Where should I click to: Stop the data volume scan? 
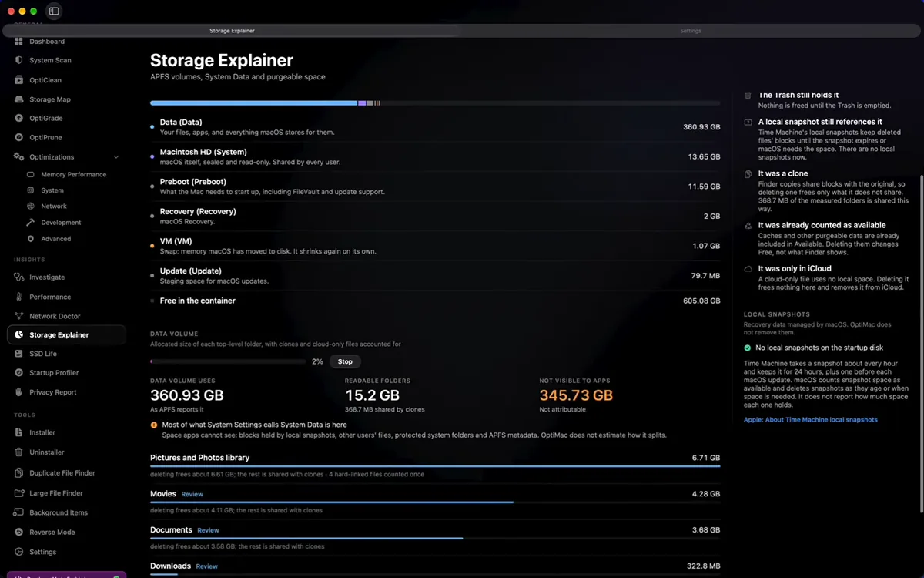coord(345,361)
